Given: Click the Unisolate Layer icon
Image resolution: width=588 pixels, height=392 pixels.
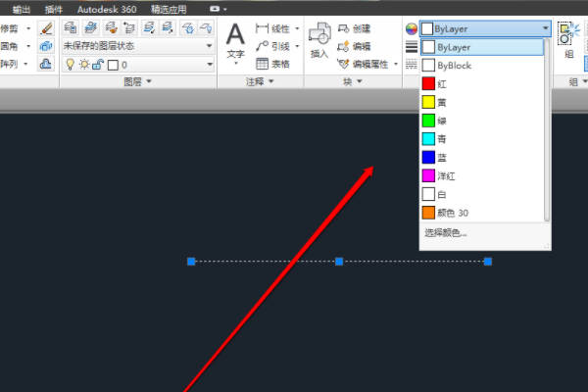Looking at the screenshot, I should [168, 27].
